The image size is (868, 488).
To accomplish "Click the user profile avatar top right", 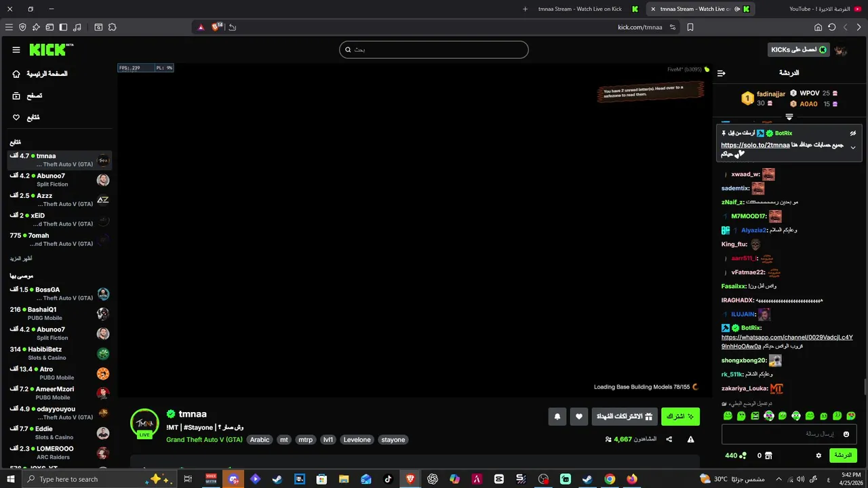I will [x=841, y=50].
